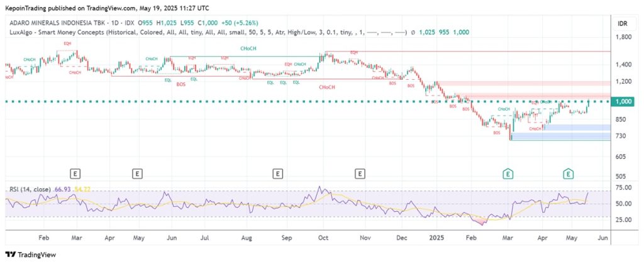Click the large teal CHoCH label at top

[247, 48]
